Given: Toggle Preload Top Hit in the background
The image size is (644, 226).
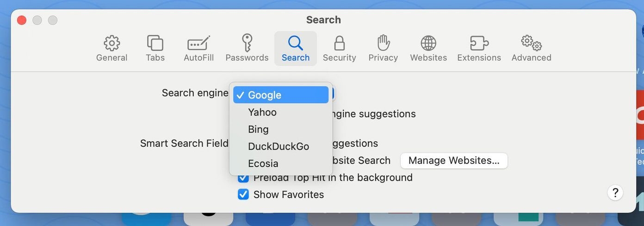Looking at the screenshot, I should [243, 178].
